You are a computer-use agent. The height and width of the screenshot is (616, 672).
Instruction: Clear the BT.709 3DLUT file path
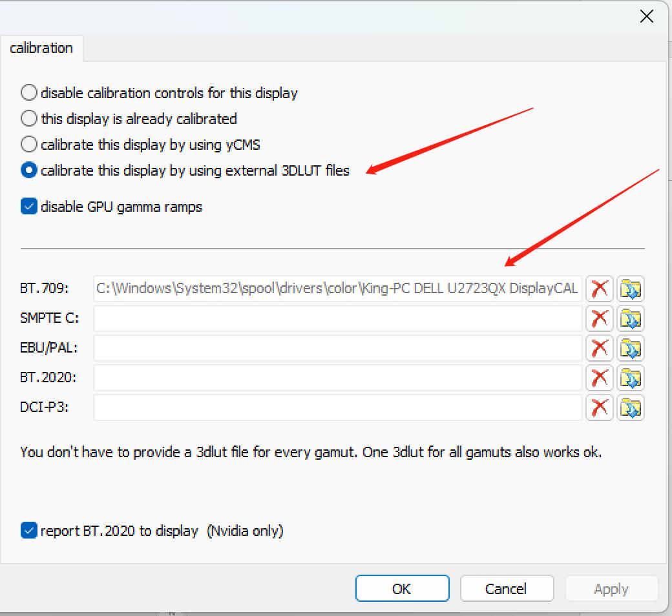(x=600, y=289)
